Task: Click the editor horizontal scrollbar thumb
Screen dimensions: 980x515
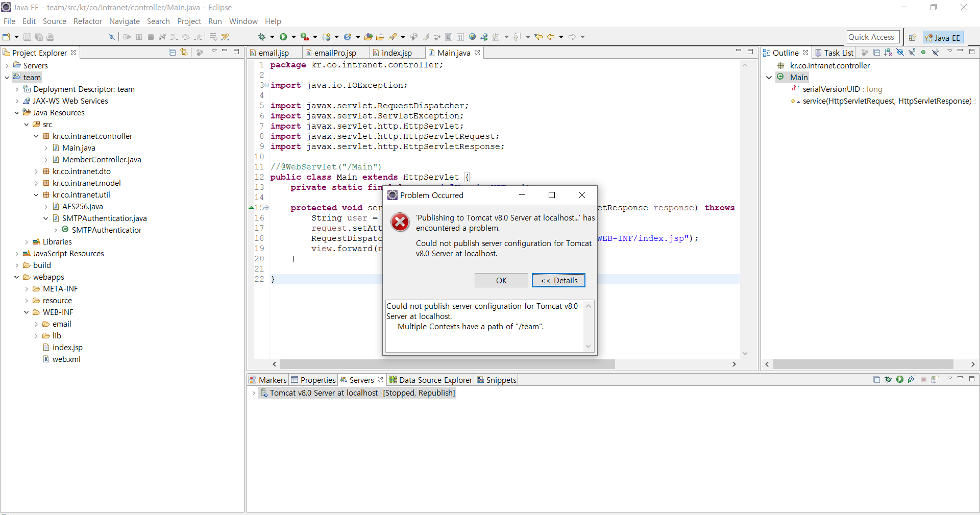Action: [x=447, y=364]
